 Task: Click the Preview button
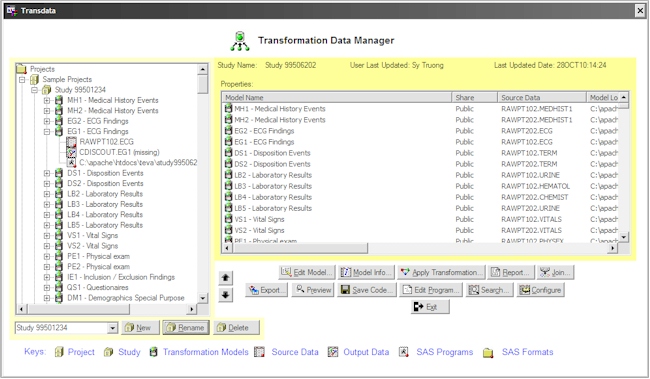click(313, 290)
